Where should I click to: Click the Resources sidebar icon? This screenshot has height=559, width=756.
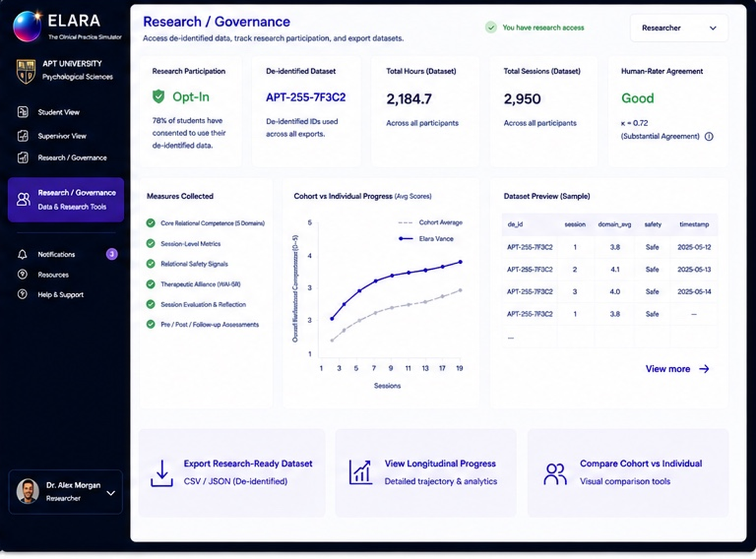click(x=22, y=274)
